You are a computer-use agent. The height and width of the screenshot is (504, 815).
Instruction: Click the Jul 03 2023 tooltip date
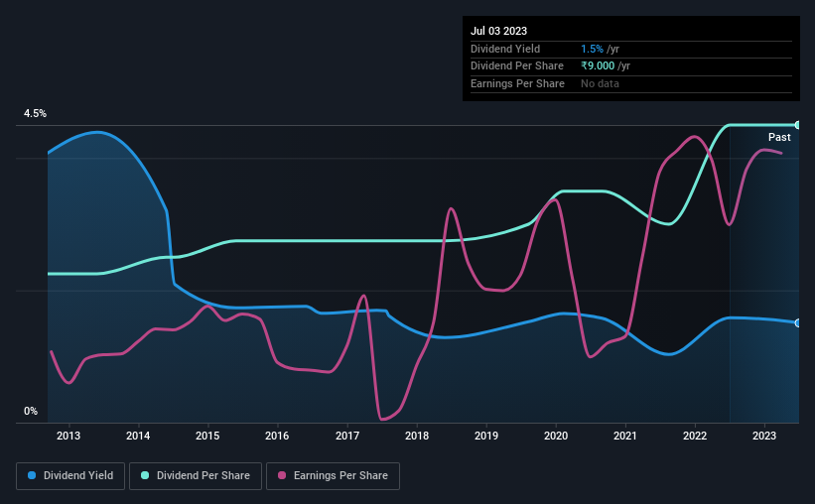tap(498, 31)
